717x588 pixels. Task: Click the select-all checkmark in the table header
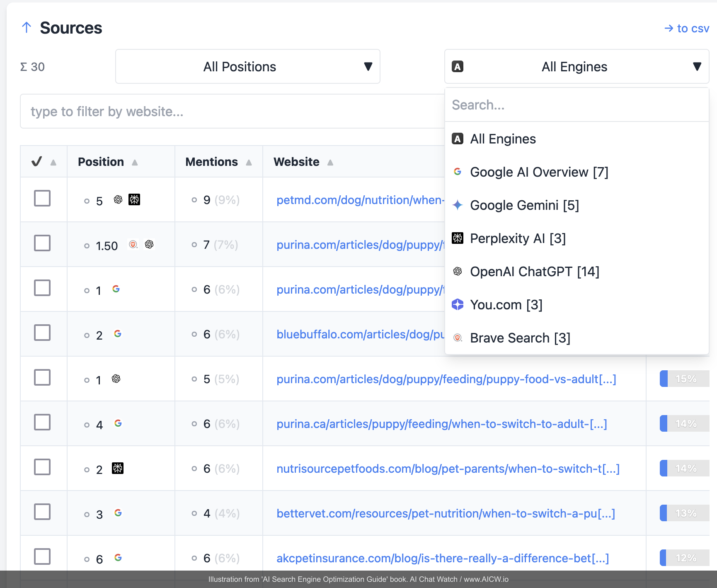[37, 162]
